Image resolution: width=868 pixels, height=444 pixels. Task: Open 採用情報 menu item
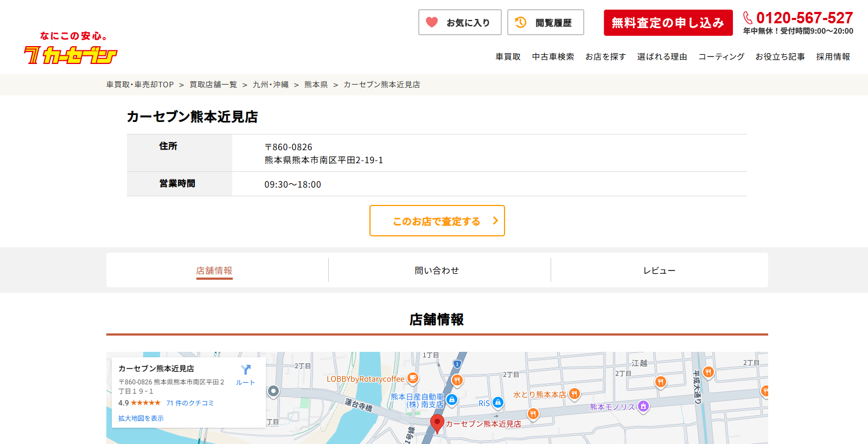[833, 56]
